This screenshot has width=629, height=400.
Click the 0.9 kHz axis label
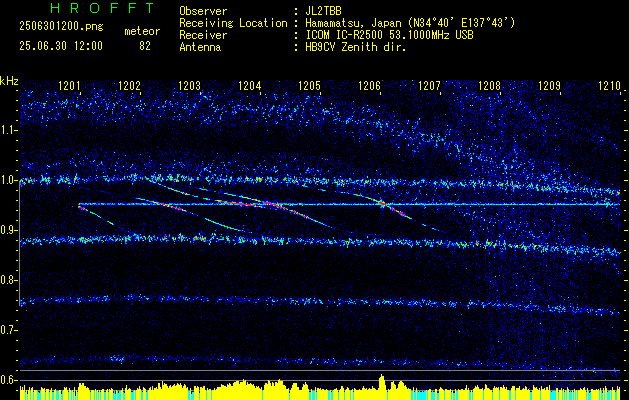point(8,230)
